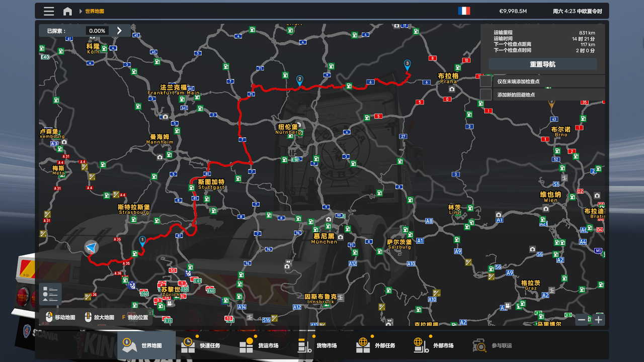This screenshot has width=644, height=362.
Task: Click the 重置导航 button
Action: coord(543,64)
